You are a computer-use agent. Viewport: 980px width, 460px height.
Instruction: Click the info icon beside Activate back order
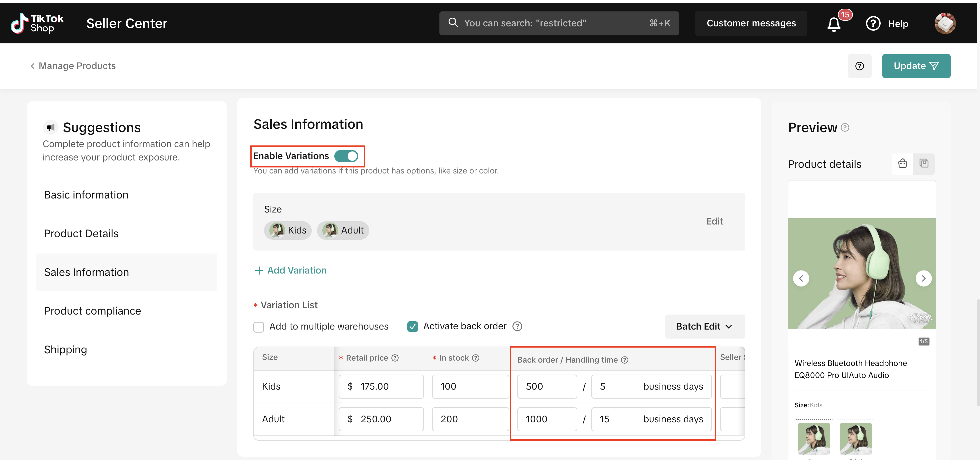point(517,326)
